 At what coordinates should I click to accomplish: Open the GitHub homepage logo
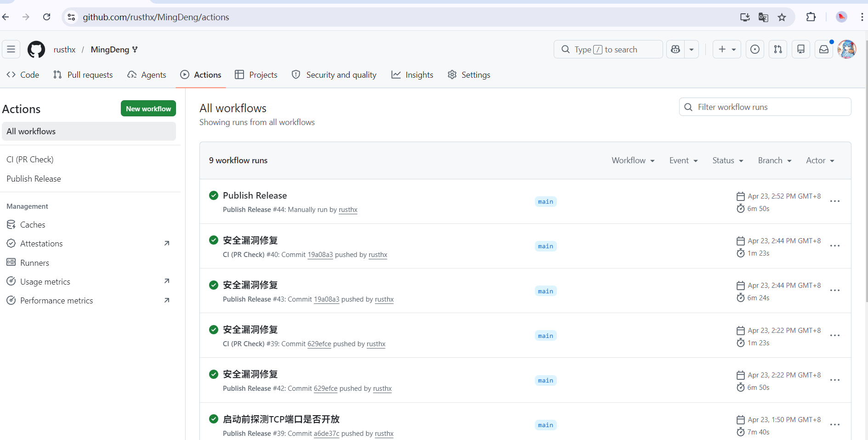click(36, 50)
